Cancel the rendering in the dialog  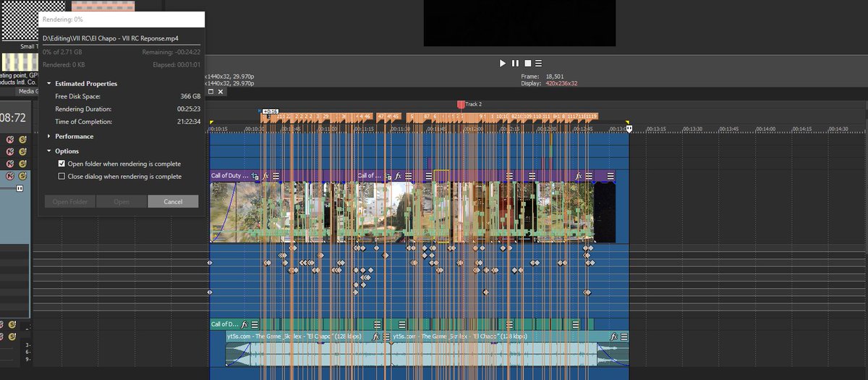(x=173, y=201)
